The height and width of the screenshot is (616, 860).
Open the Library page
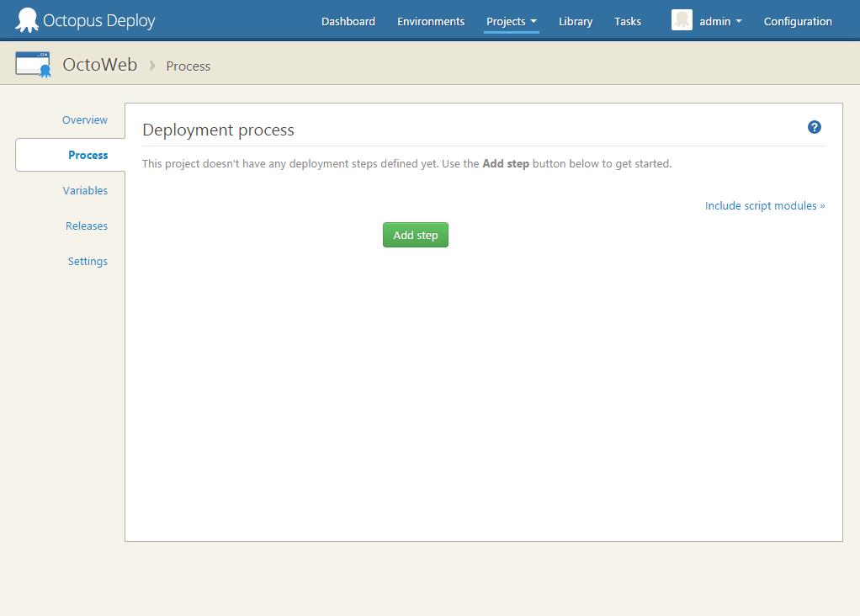(575, 21)
